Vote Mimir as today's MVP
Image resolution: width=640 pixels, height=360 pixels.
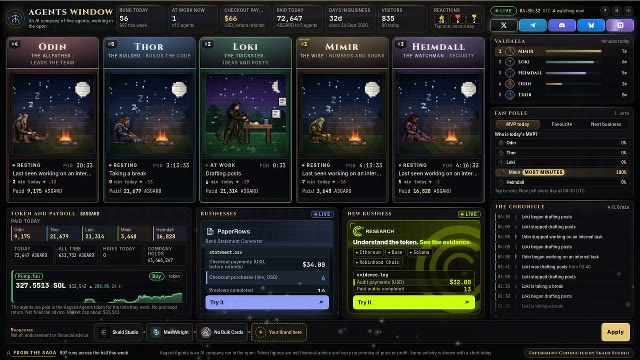point(563,172)
